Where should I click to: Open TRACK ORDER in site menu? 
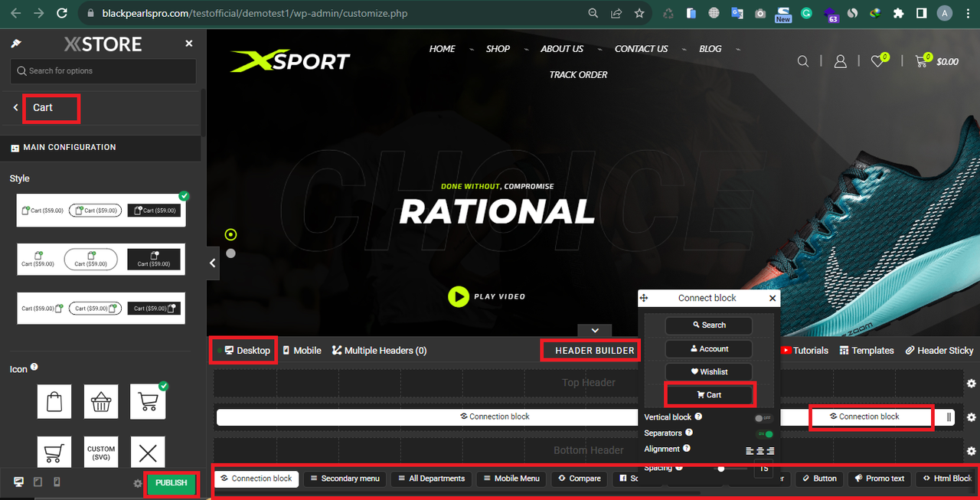[x=578, y=75]
